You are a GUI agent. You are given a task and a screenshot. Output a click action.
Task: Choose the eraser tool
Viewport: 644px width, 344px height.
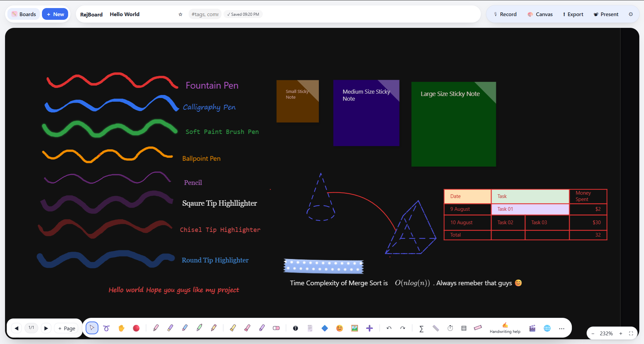coord(276,328)
